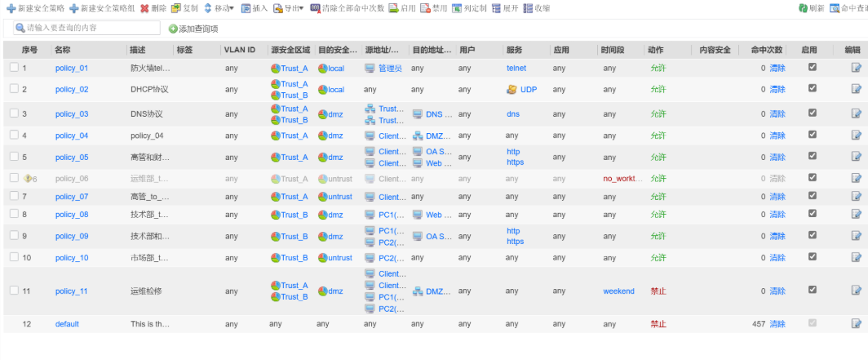Select the checkbox for row policy_05
Screen dimensions: 868x360
point(14,156)
